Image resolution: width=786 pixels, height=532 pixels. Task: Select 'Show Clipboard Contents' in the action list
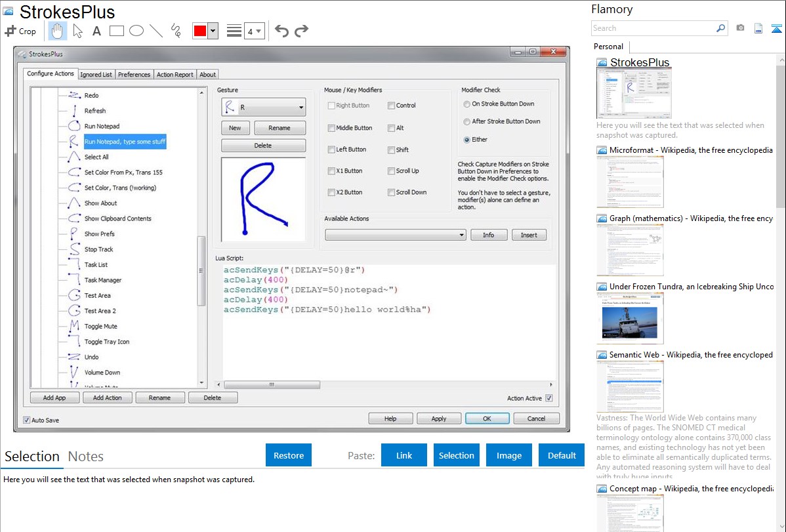pos(118,218)
